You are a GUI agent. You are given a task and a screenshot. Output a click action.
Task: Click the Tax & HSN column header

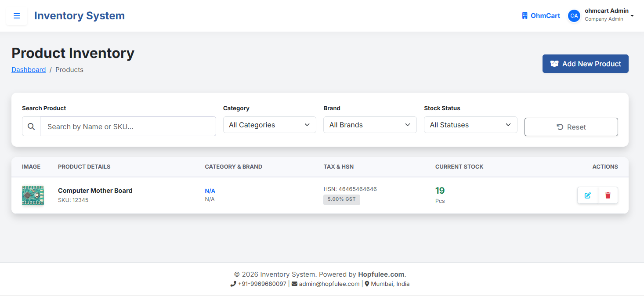(339, 167)
